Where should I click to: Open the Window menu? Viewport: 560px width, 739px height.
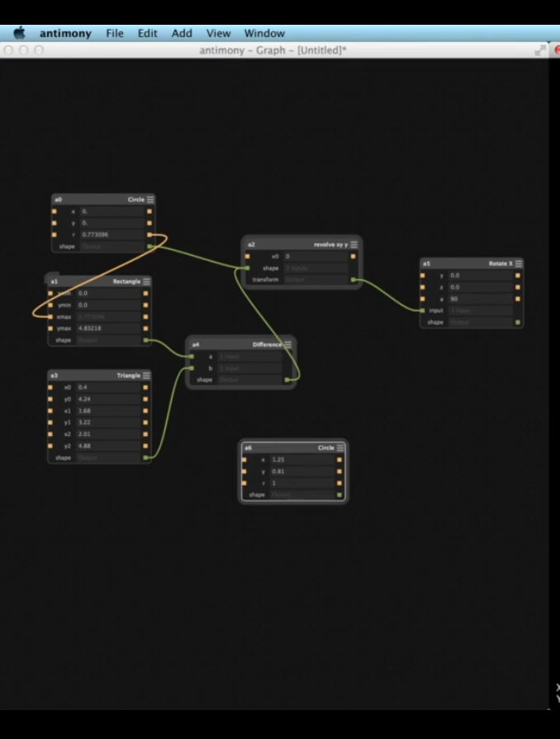point(264,34)
